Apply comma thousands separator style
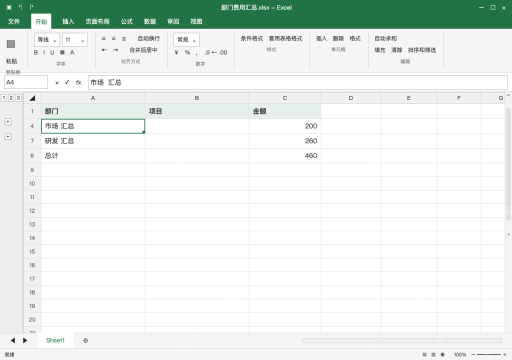 197,53
